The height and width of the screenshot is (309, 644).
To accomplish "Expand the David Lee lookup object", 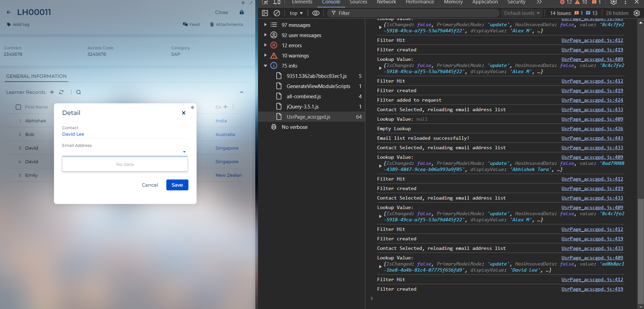I will point(380,267).
